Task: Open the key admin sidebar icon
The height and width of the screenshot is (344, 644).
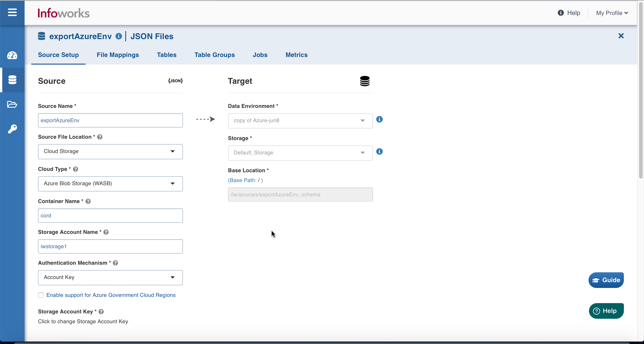Action: pyautogui.click(x=12, y=129)
